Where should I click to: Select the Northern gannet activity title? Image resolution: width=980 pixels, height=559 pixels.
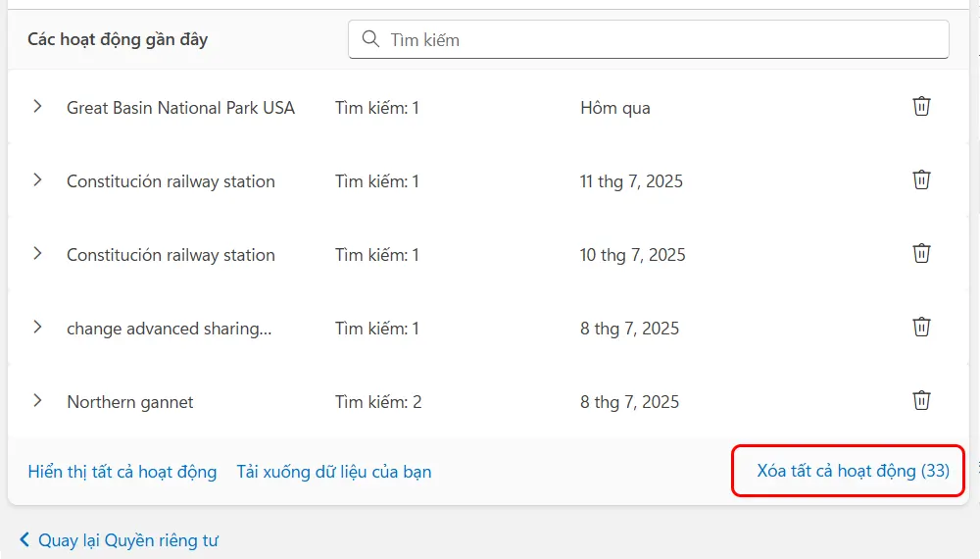point(130,402)
